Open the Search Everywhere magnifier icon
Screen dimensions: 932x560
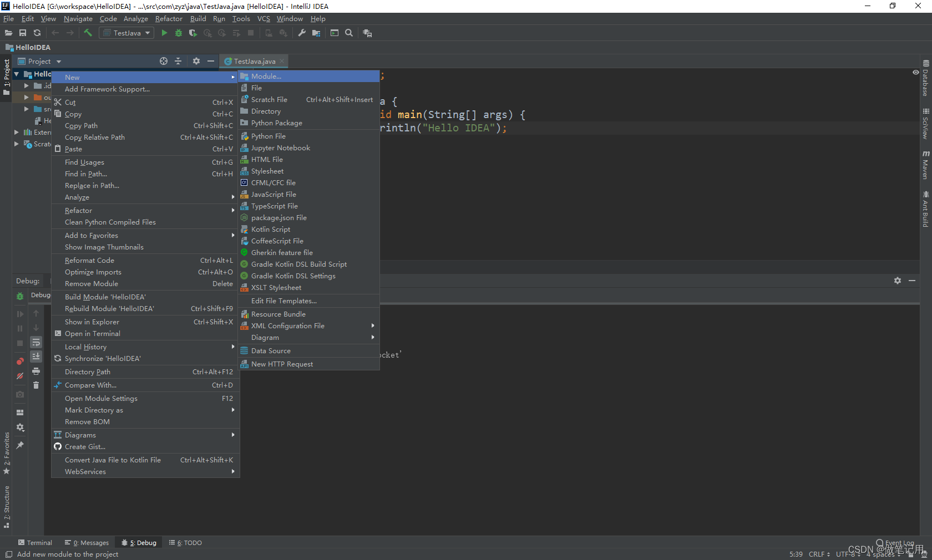click(x=349, y=33)
